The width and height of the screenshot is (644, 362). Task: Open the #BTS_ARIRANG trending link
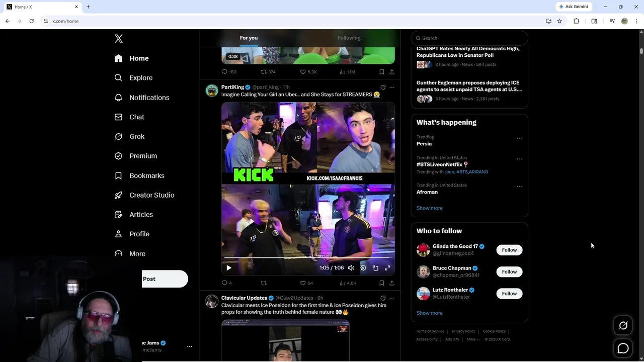[x=472, y=172]
